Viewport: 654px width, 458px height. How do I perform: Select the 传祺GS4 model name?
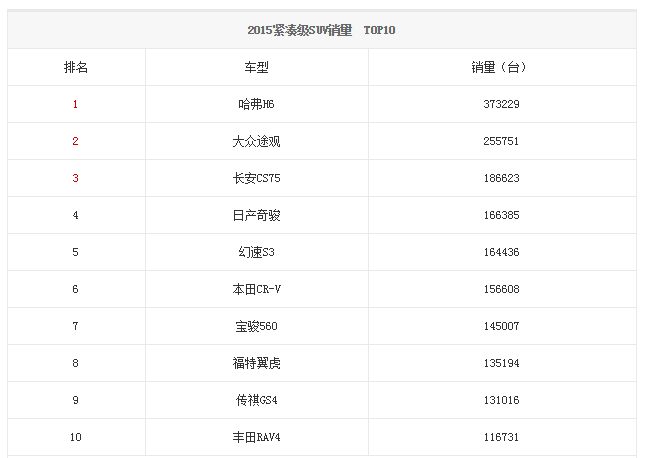click(x=256, y=400)
